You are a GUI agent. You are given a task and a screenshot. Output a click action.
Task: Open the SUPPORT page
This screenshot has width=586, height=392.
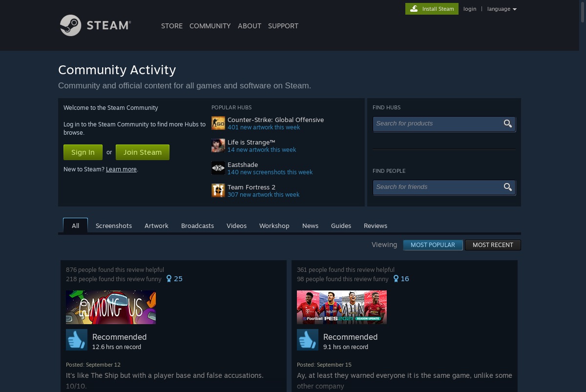point(283,26)
